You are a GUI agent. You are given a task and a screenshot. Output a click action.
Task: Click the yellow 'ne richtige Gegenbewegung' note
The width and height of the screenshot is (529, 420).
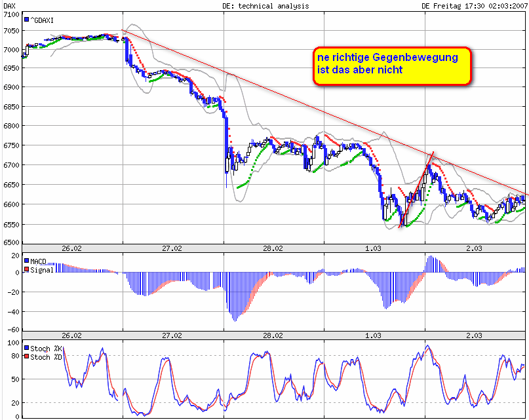[x=392, y=66]
